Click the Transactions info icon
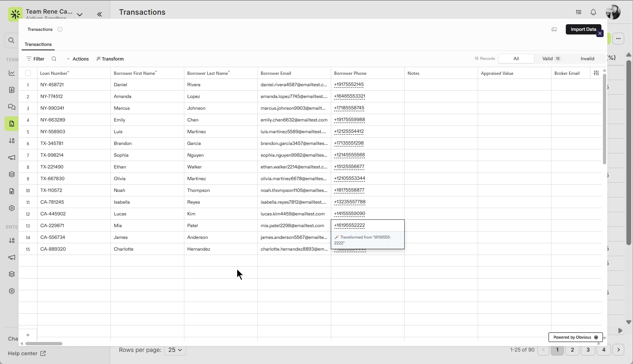This screenshot has width=633, height=364. (60, 29)
